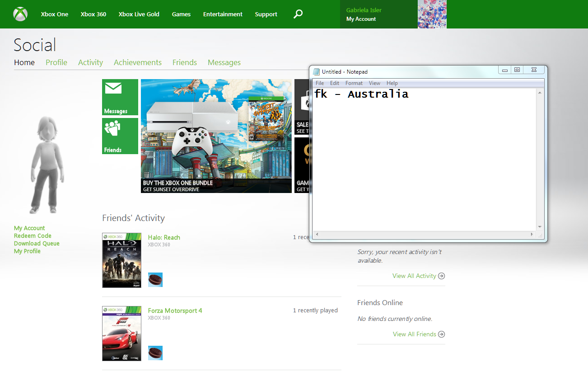Viewport: 588px width, 386px height.
Task: Open the green Friends tile
Action: (x=120, y=136)
